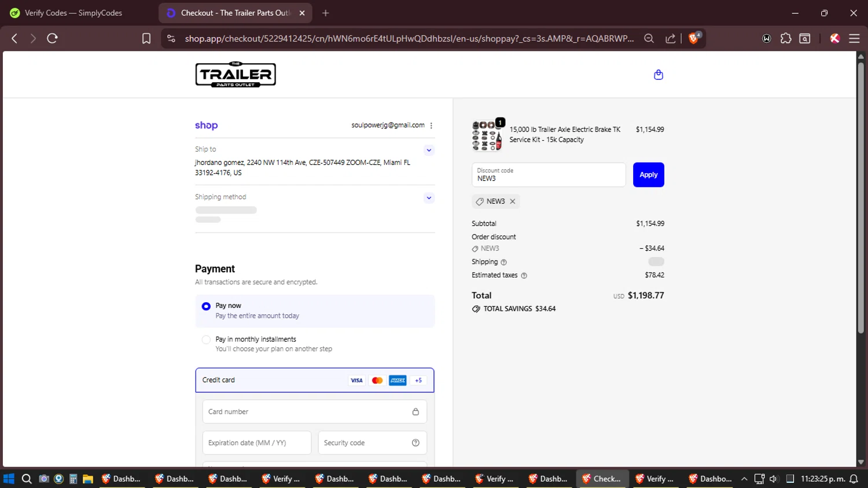The height and width of the screenshot is (488, 868).
Task: Open the Windows notifications bell
Action: click(x=854, y=479)
